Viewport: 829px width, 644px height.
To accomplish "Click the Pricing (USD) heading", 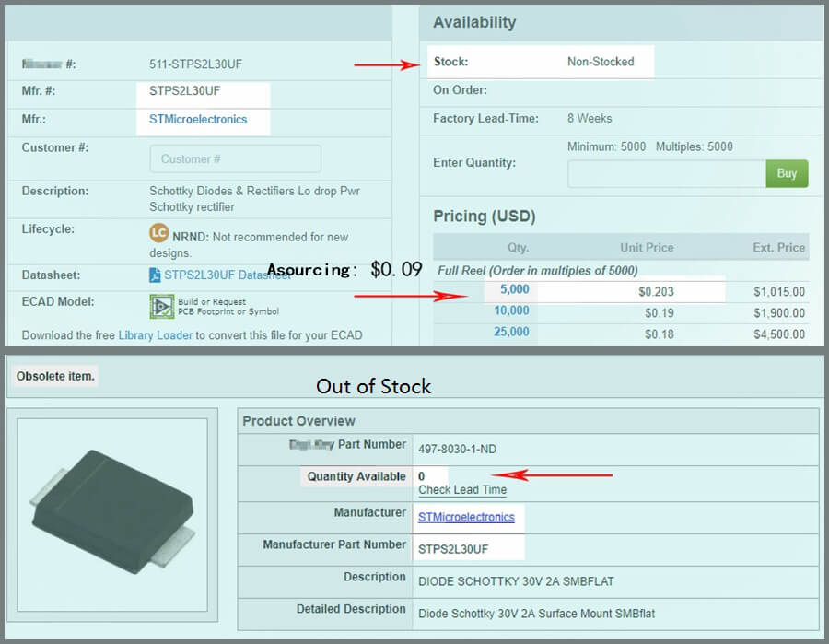I will (485, 217).
